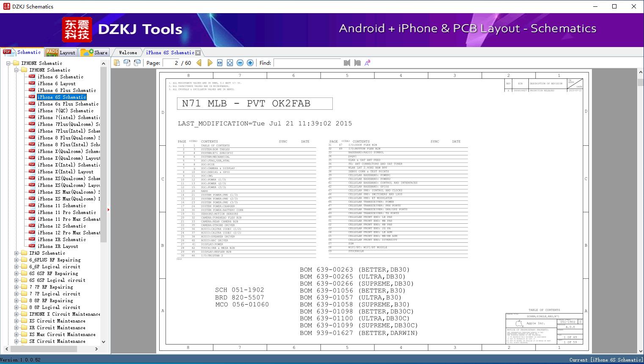Click PDF icon of iPhone 11 Schematic
Viewport: 644px width, 364px height.
pyautogui.click(x=32, y=206)
